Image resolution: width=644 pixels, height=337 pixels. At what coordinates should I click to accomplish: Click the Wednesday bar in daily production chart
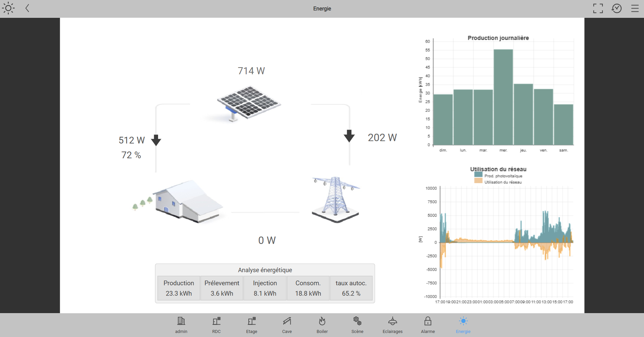(503, 97)
